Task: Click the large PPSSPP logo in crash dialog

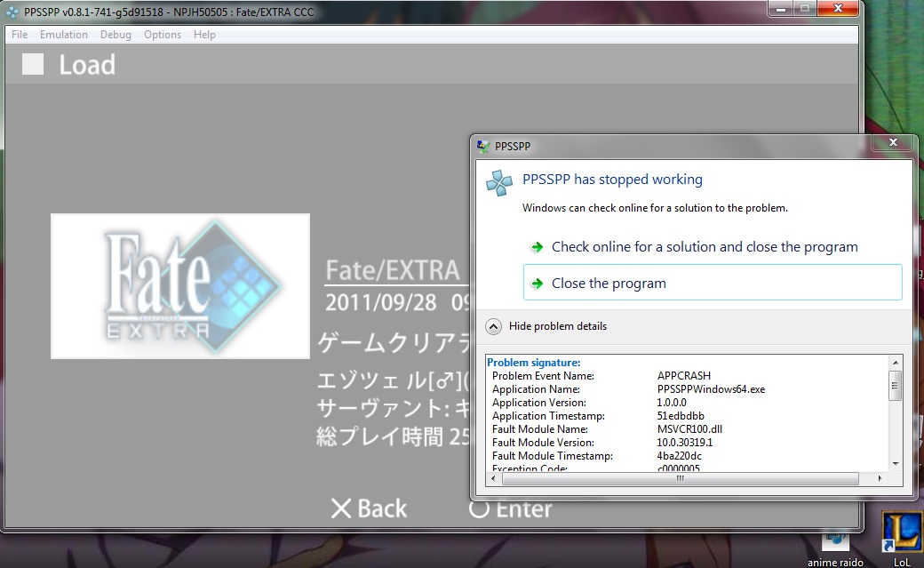Action: pos(499,181)
